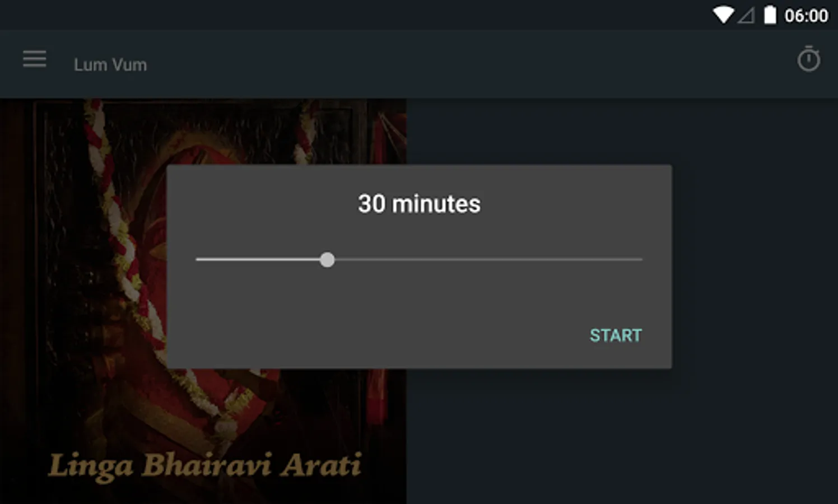The height and width of the screenshot is (504, 838).
Task: Click the timer slider thumb handle
Action: click(327, 260)
